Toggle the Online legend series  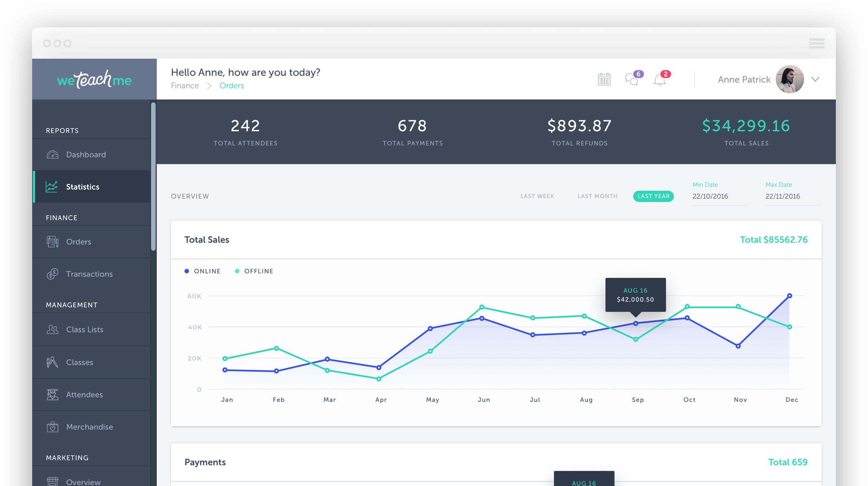pos(203,271)
